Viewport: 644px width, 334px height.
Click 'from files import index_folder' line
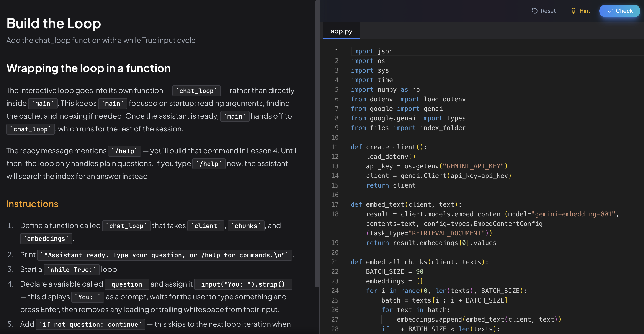408,128
